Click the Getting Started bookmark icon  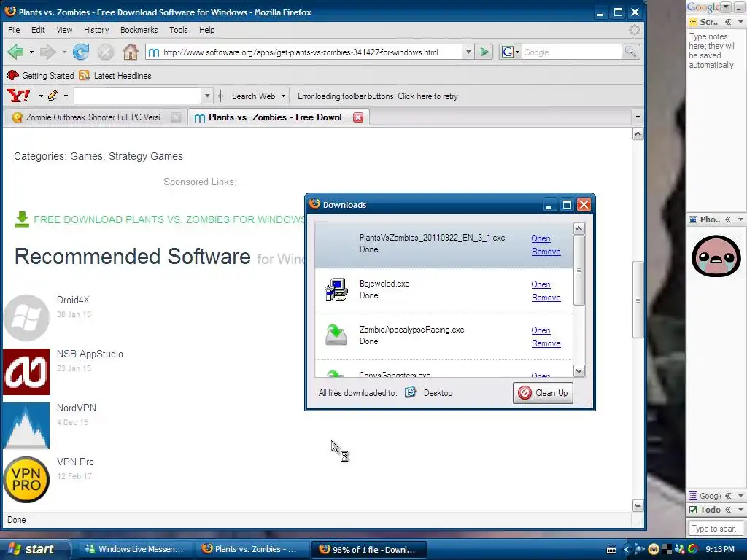[x=13, y=75]
